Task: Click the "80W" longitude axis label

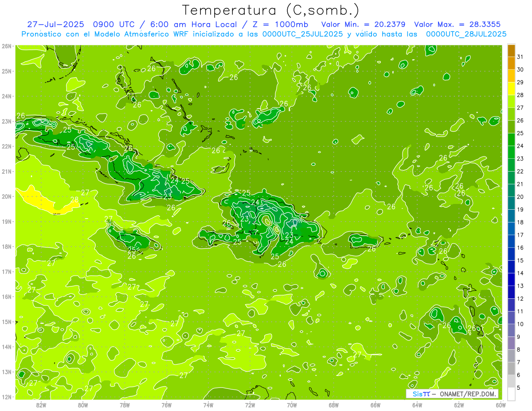Action: [83, 405]
